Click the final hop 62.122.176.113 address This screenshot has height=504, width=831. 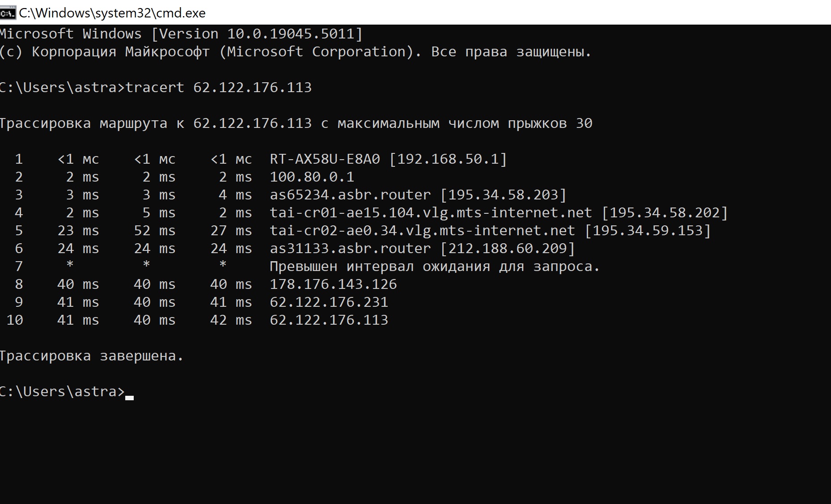329,320
